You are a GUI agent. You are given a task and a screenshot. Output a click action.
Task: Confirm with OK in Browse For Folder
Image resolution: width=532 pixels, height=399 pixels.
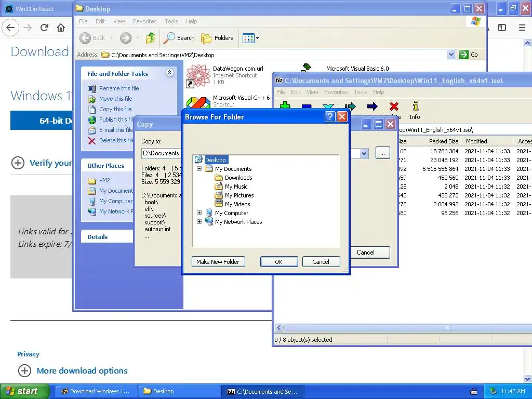(279, 262)
